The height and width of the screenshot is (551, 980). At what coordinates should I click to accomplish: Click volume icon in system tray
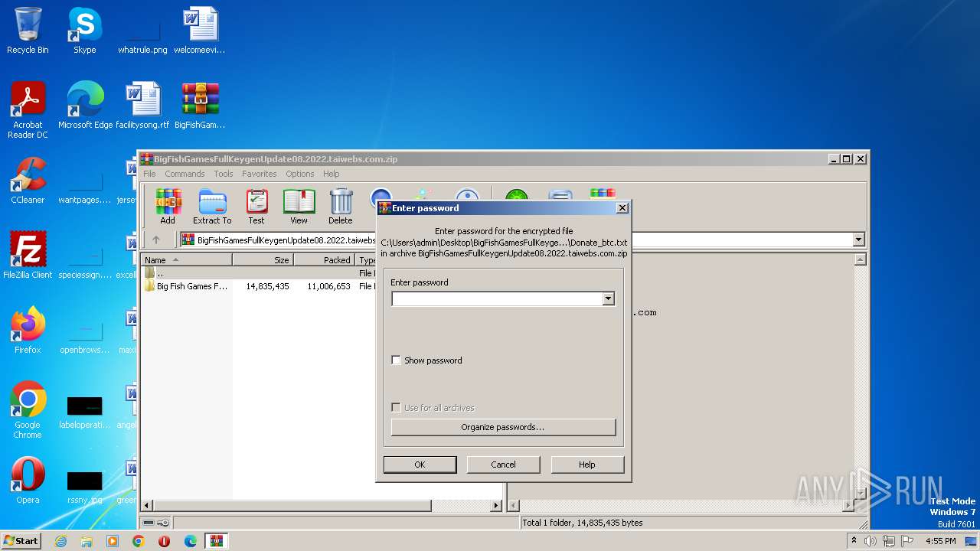click(871, 541)
